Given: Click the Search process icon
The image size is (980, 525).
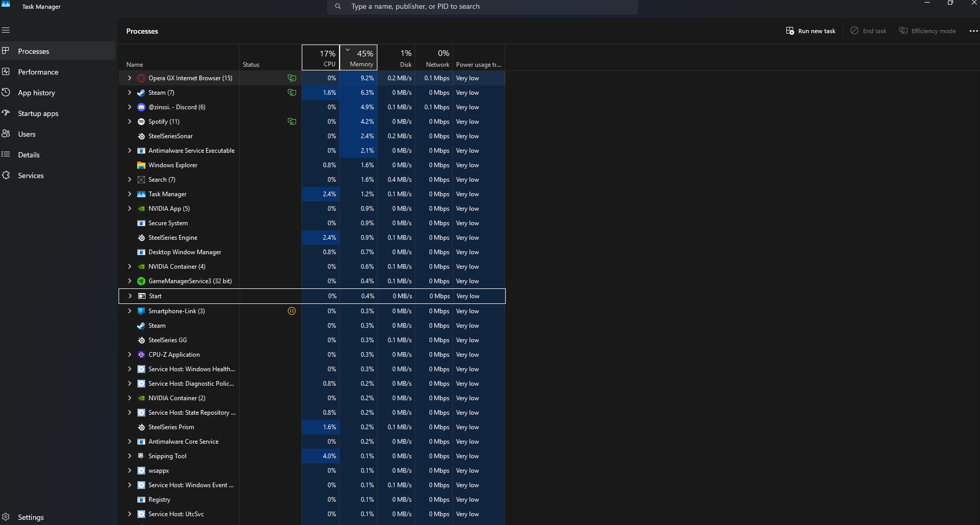Looking at the screenshot, I should (141, 180).
